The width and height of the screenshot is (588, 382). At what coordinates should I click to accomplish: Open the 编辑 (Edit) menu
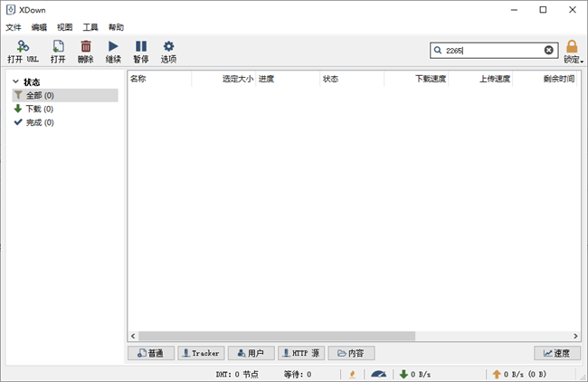[39, 27]
